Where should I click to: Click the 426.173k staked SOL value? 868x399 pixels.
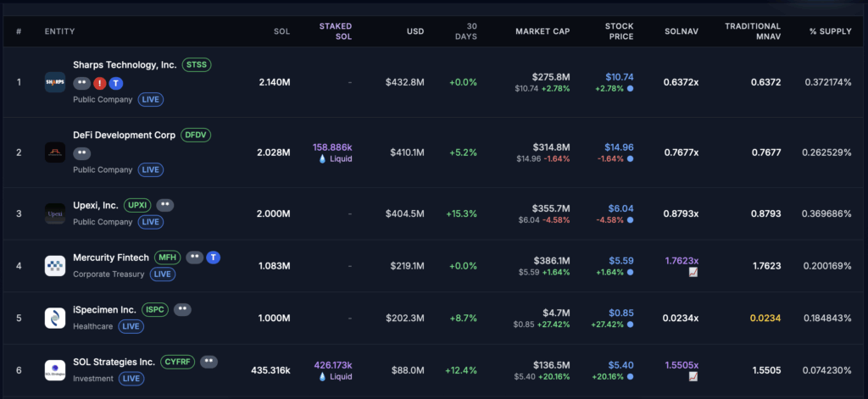pos(332,365)
